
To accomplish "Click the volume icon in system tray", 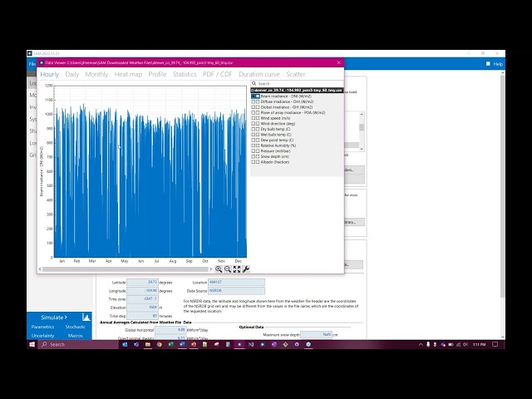I will (x=465, y=344).
